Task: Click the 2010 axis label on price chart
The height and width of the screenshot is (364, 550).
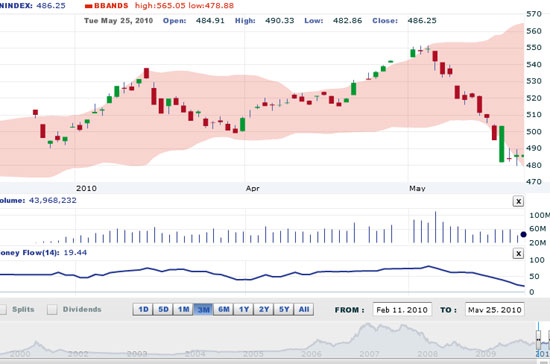Action: 86,188
